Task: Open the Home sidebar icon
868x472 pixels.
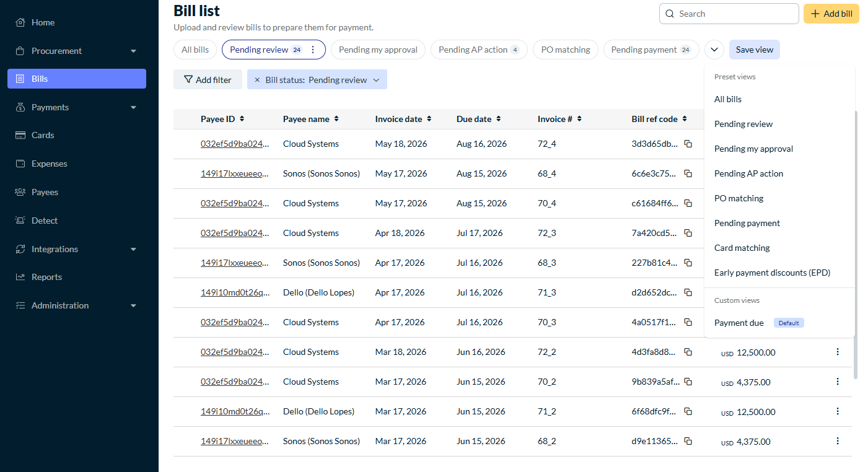Action: [20, 22]
